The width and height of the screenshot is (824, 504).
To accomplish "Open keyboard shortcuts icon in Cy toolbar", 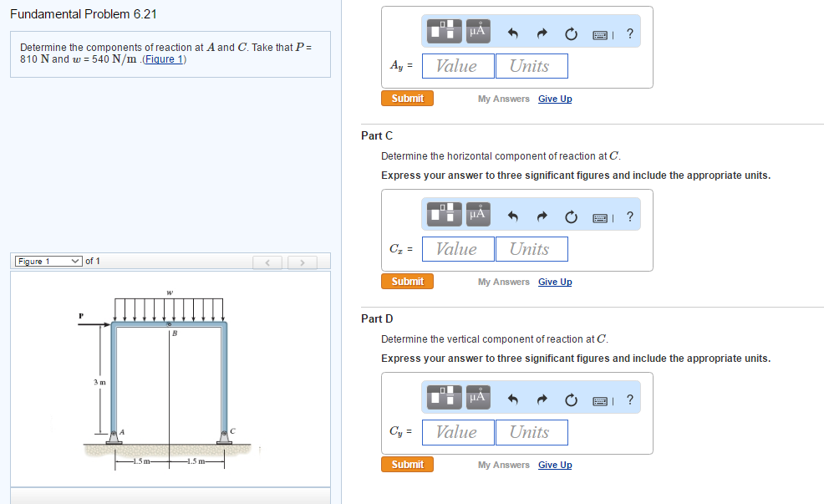I will (600, 399).
